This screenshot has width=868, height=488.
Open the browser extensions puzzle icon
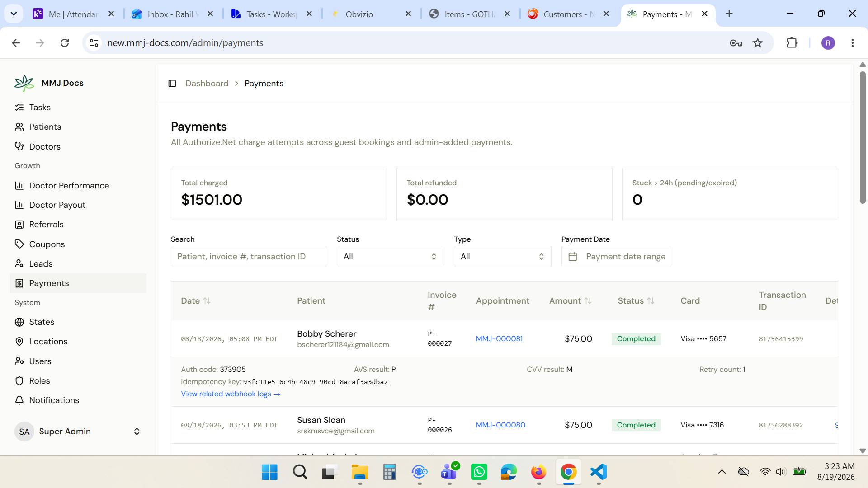coord(792,43)
